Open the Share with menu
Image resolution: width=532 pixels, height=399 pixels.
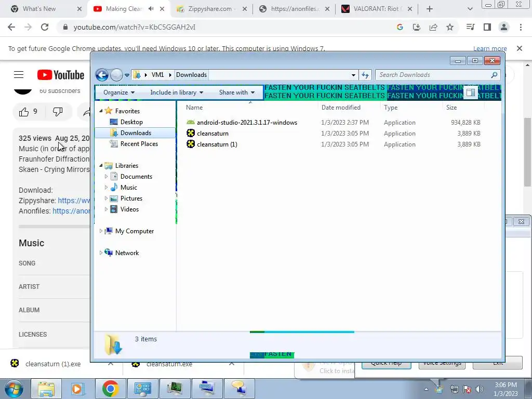(236, 92)
